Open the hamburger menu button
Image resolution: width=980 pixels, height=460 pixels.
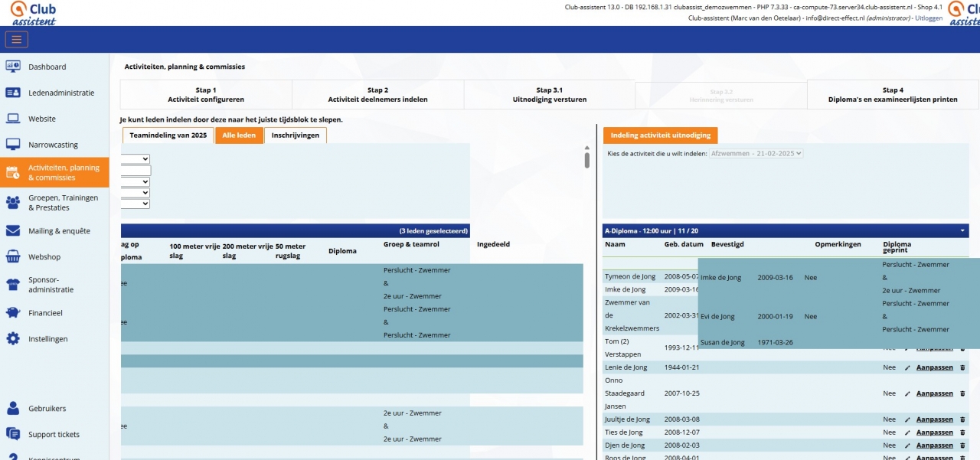[x=17, y=40]
